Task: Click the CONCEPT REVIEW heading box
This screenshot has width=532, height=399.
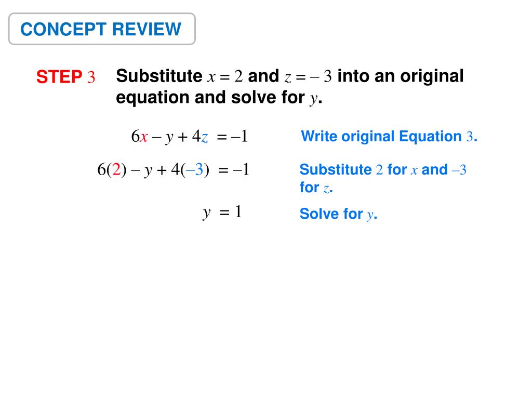Action: (102, 29)
